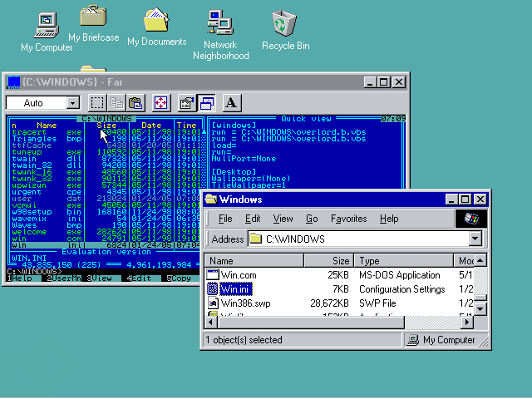Image resolution: width=532 pixels, height=399 pixels.
Task: Select urgent cpe in Far panel
Action: tap(47, 192)
